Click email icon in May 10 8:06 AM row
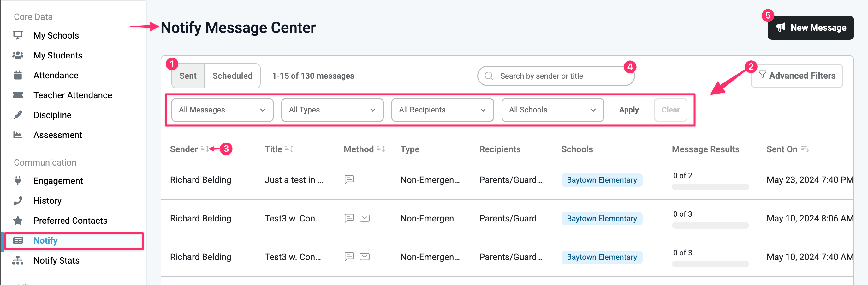 [365, 218]
